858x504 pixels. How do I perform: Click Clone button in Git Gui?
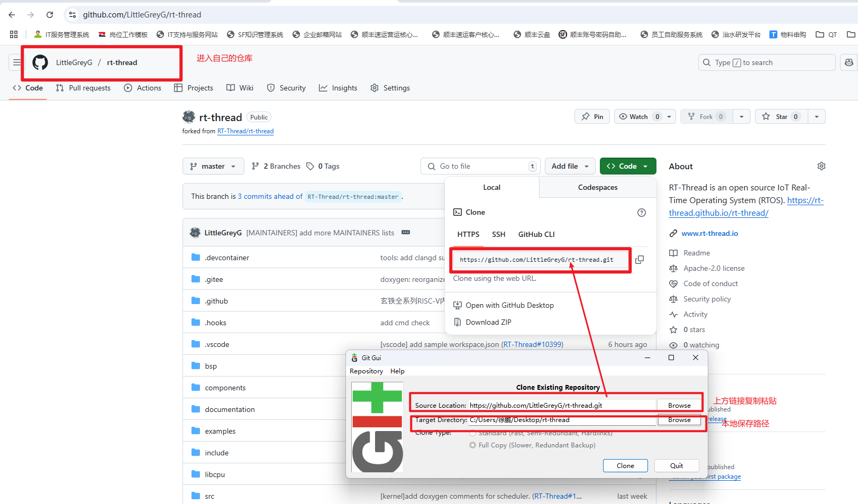[x=625, y=466]
